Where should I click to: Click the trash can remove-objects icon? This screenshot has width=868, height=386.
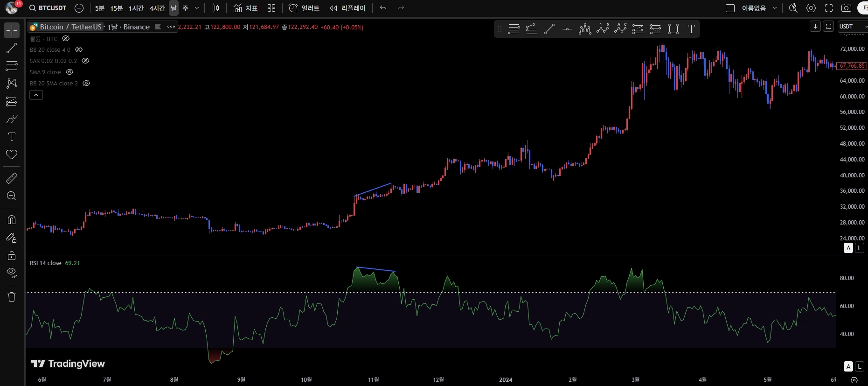click(x=12, y=297)
